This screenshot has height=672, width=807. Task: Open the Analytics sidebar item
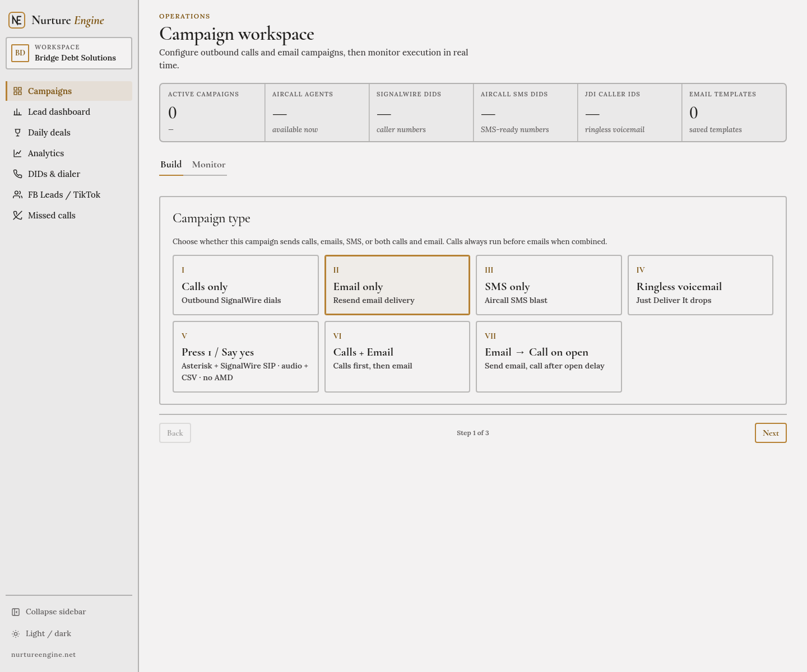(x=69, y=153)
